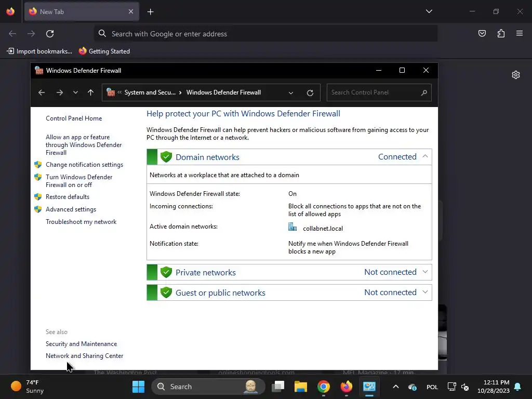532x399 pixels.
Task: Open Advanced settings link
Action: coord(71,209)
